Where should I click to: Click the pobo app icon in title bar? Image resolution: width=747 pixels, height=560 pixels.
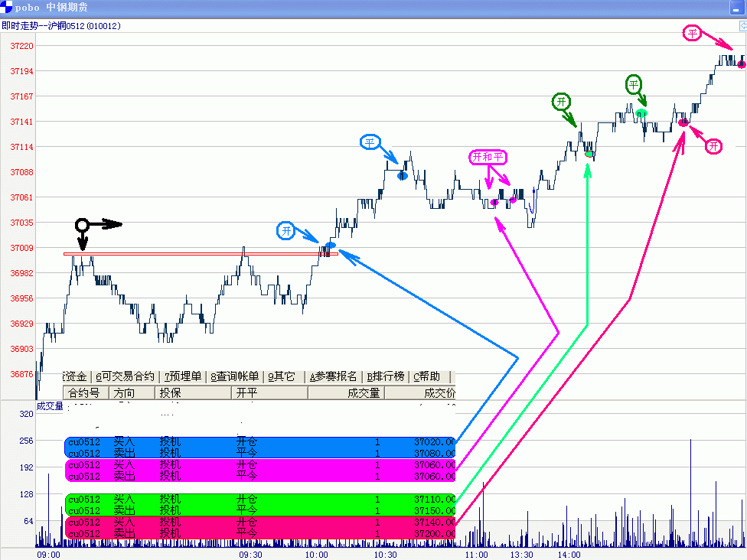tap(7, 7)
